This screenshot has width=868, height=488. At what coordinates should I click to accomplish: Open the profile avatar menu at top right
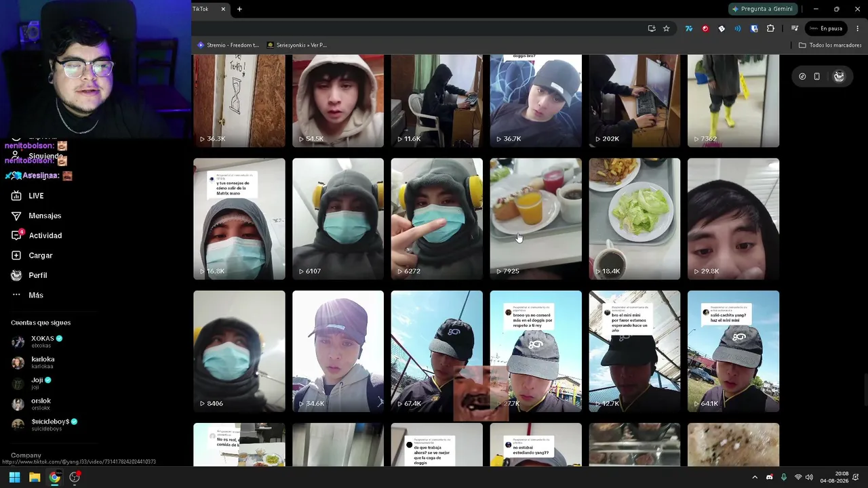pyautogui.click(x=839, y=77)
